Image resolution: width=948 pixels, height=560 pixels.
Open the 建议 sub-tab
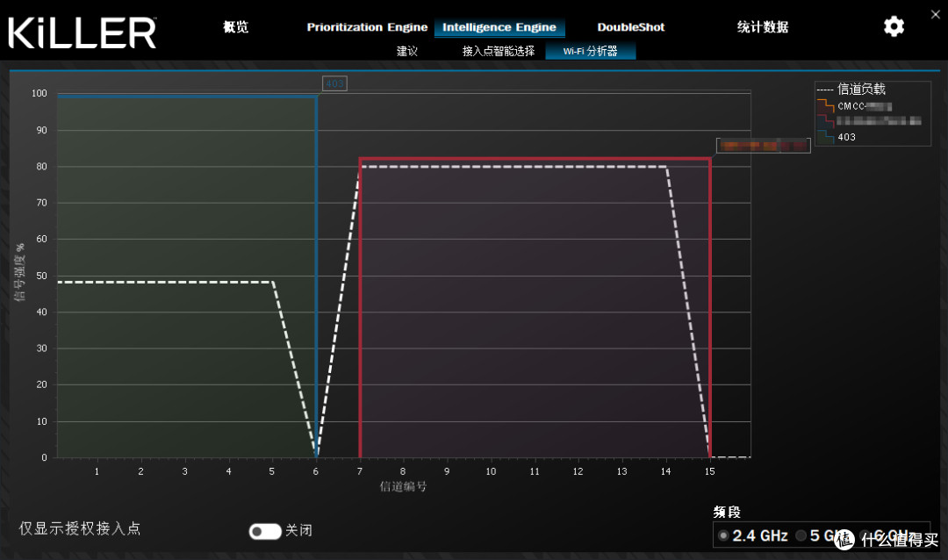coord(407,52)
